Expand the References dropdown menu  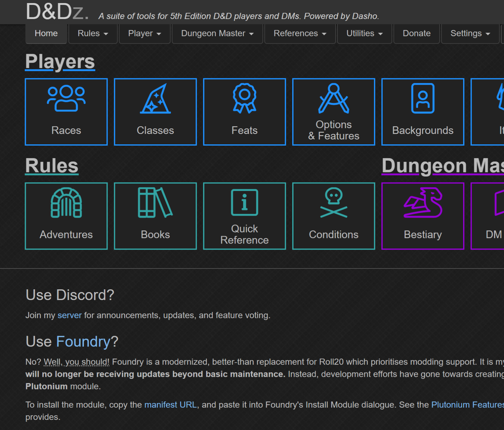click(x=300, y=33)
